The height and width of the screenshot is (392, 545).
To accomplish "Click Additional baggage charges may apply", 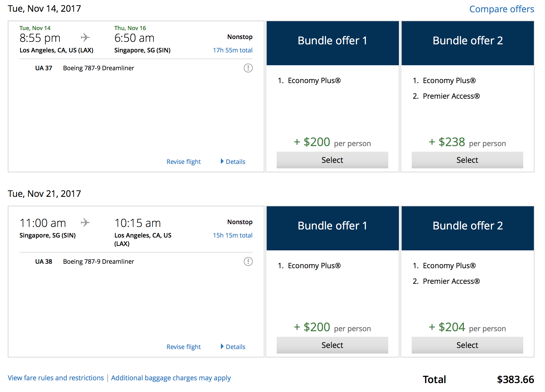I will point(171,378).
